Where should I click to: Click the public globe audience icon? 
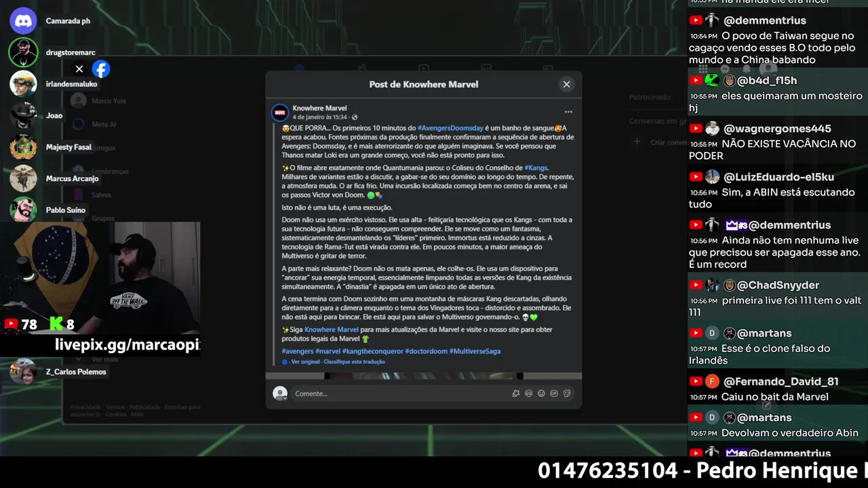tap(355, 117)
